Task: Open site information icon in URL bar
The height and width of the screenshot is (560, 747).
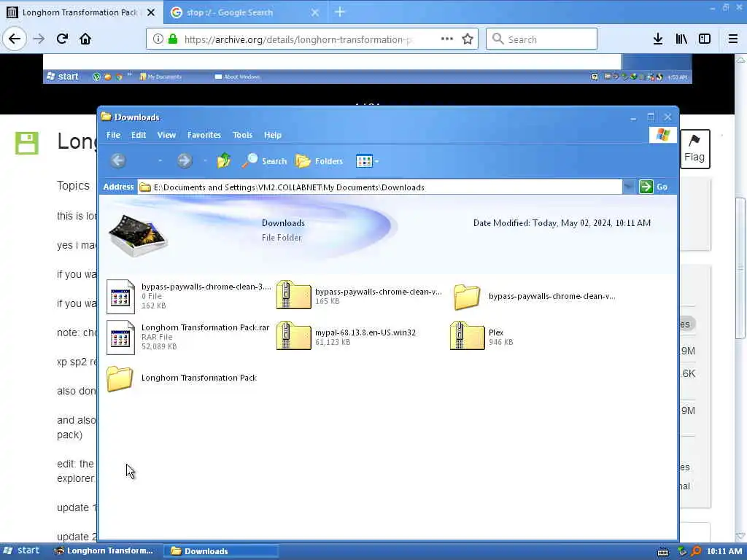Action: 158,39
